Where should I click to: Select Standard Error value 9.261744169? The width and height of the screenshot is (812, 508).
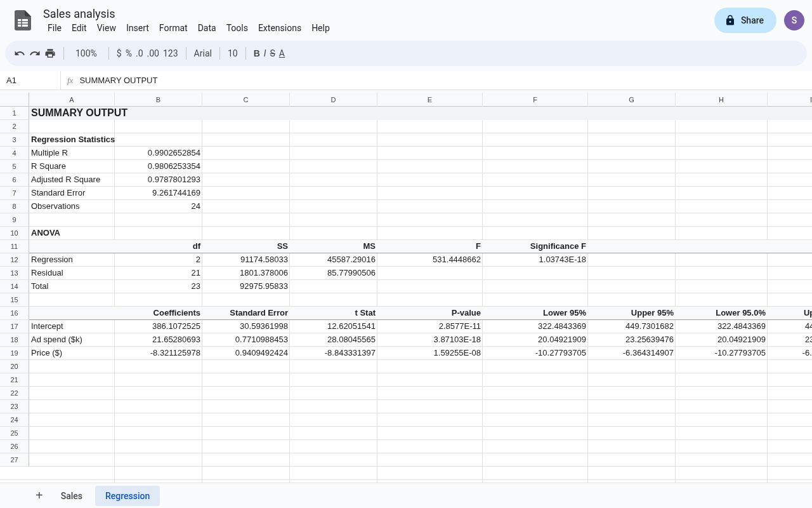159,193
